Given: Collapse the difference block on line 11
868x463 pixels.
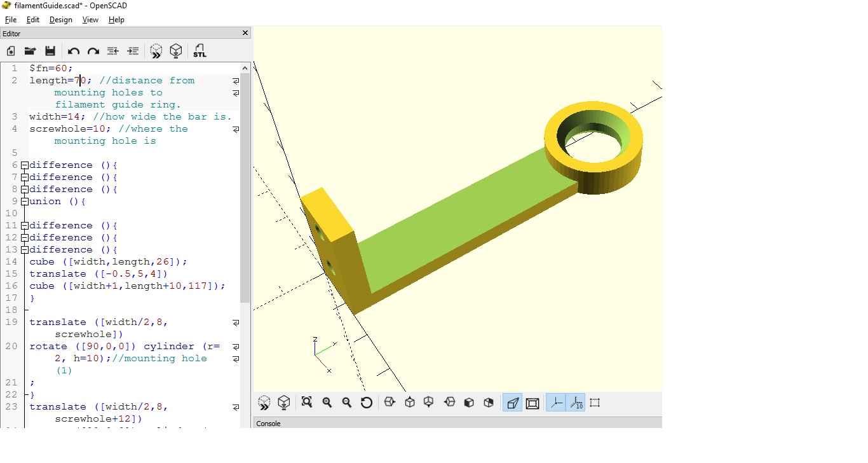Looking at the screenshot, I should point(25,226).
